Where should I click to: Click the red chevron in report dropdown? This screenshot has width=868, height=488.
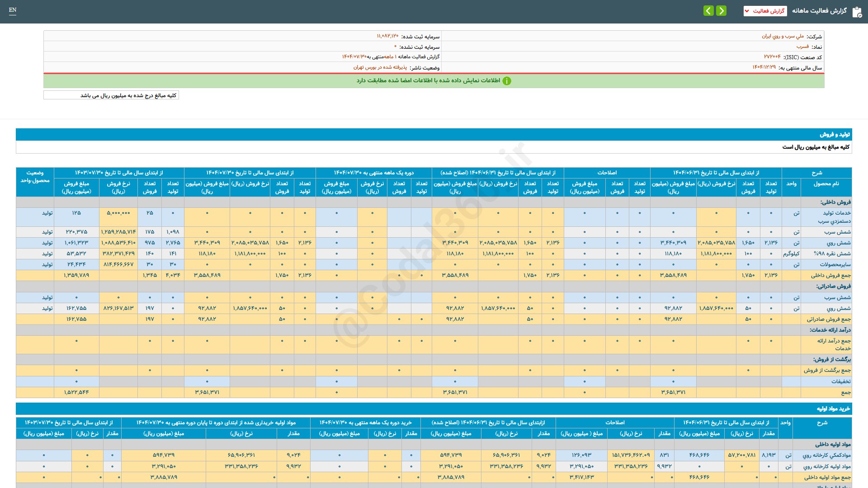tap(747, 11)
